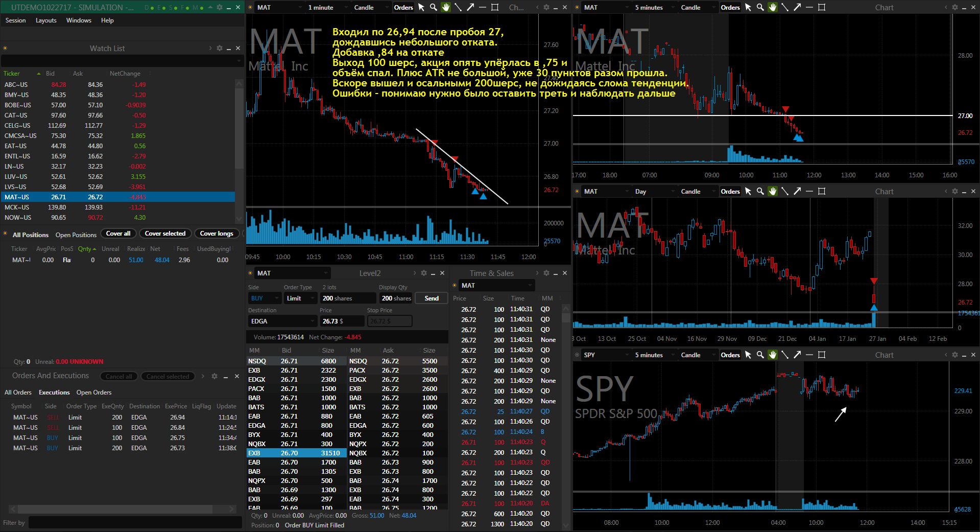Open MAT symbol dropdown in Time & Sales
Viewport: 980px width, 532px height.
[496, 285]
